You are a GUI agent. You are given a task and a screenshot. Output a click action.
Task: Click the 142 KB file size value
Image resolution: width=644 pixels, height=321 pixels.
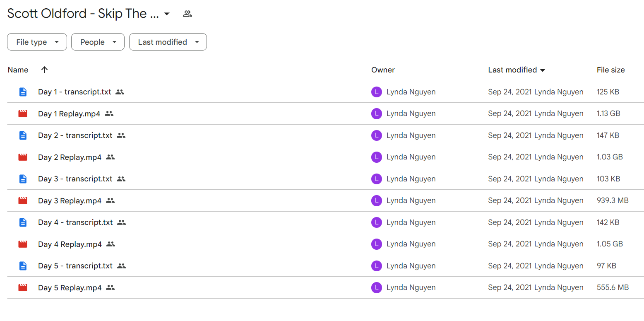[x=608, y=222]
